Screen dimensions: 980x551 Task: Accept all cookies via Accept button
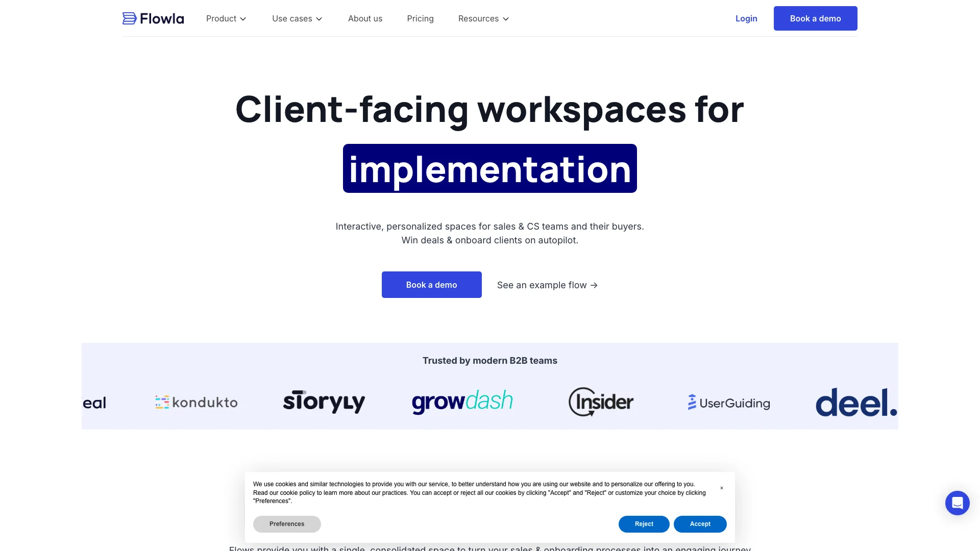tap(700, 524)
